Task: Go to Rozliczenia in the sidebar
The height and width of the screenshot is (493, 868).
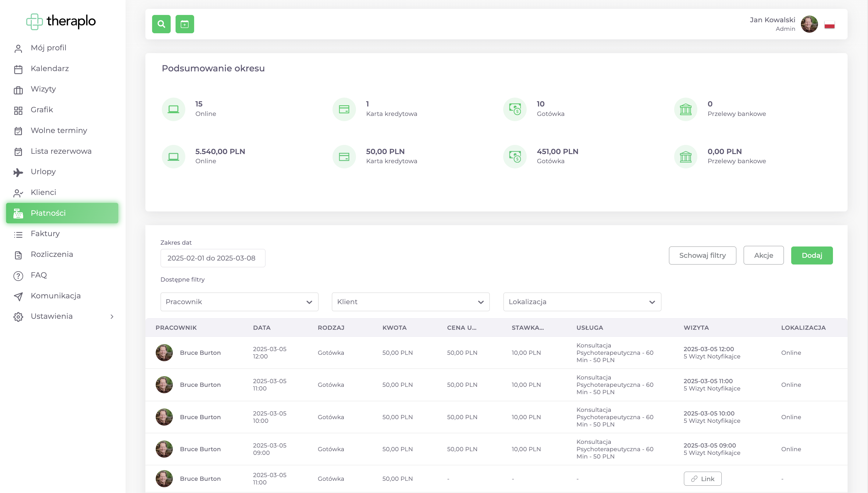Action: 52,254
